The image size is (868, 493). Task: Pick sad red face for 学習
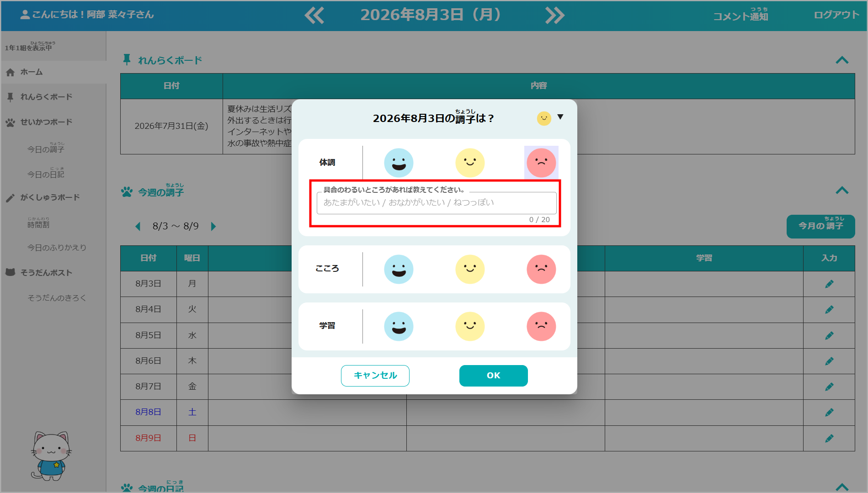coord(541,326)
